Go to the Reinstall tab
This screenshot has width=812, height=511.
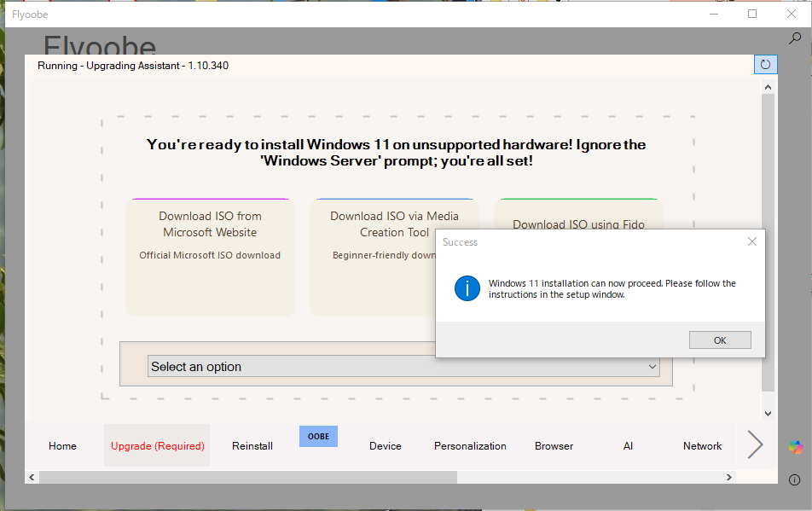[252, 446]
